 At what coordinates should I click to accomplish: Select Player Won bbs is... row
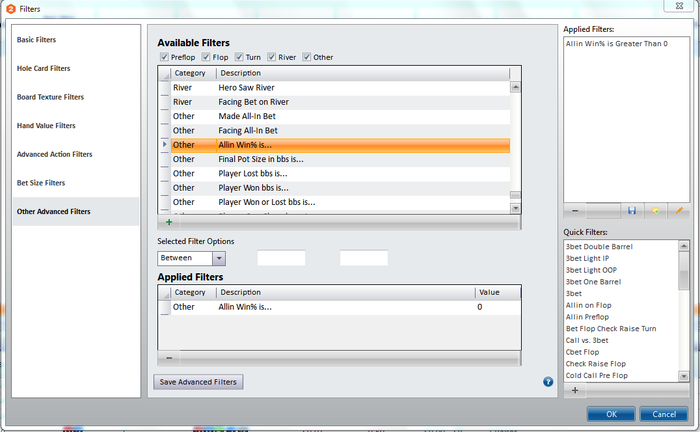340,188
